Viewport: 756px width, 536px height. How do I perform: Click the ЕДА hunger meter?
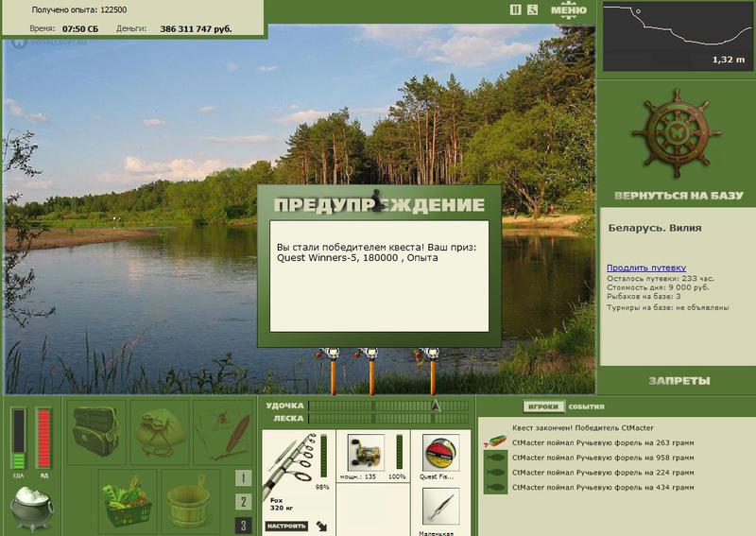[x=18, y=439]
